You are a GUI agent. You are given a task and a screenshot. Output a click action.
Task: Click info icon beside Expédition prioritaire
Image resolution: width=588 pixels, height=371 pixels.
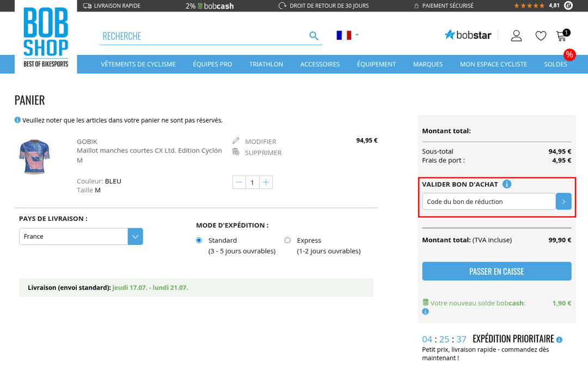[x=559, y=339]
